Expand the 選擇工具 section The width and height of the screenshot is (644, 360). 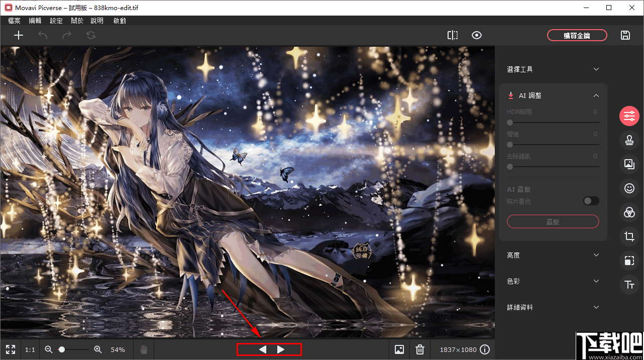click(x=596, y=69)
